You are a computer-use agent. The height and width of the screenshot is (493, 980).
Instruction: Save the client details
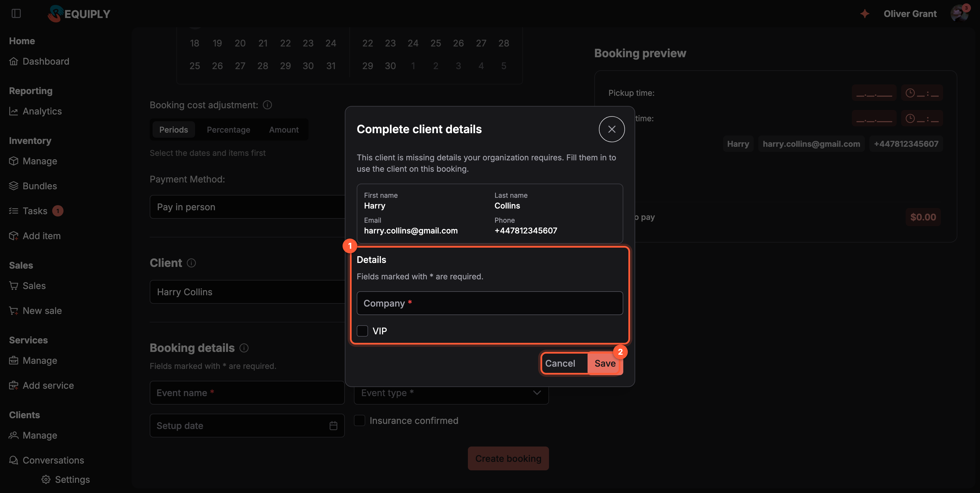point(605,364)
